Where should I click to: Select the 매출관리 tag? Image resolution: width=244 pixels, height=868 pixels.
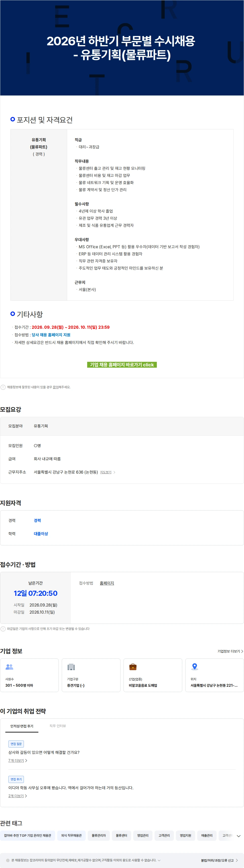pyautogui.click(x=207, y=835)
